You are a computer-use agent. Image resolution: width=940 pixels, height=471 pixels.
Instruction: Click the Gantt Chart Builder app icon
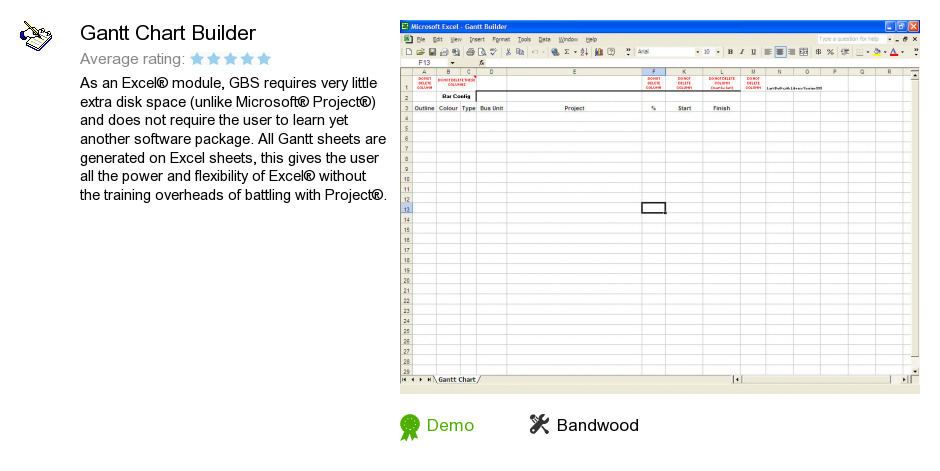coord(36,36)
